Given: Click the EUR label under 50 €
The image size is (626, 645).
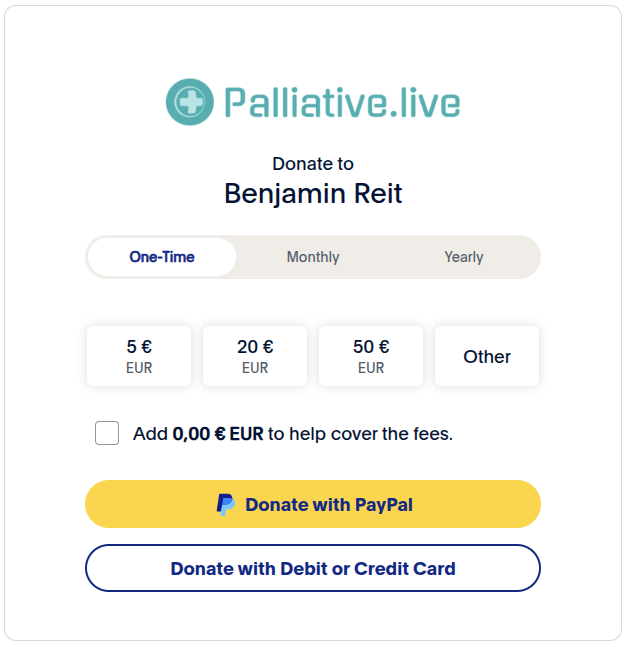Looking at the screenshot, I should point(371,368).
